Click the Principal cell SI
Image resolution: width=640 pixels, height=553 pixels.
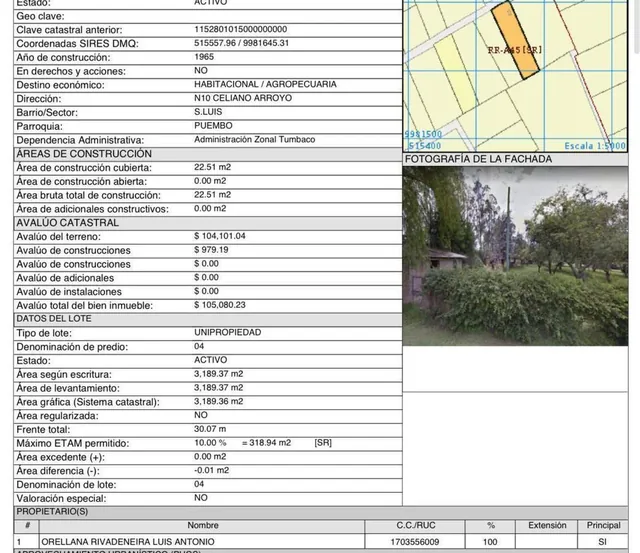click(x=602, y=542)
